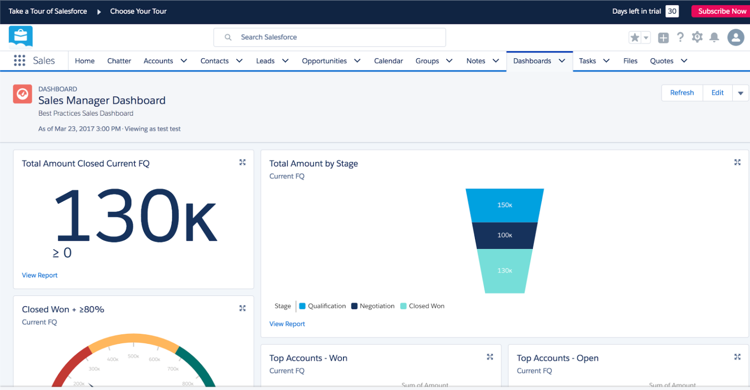Open the Tasks tab dropdown chevron
This screenshot has width=750, height=390.
coord(607,61)
